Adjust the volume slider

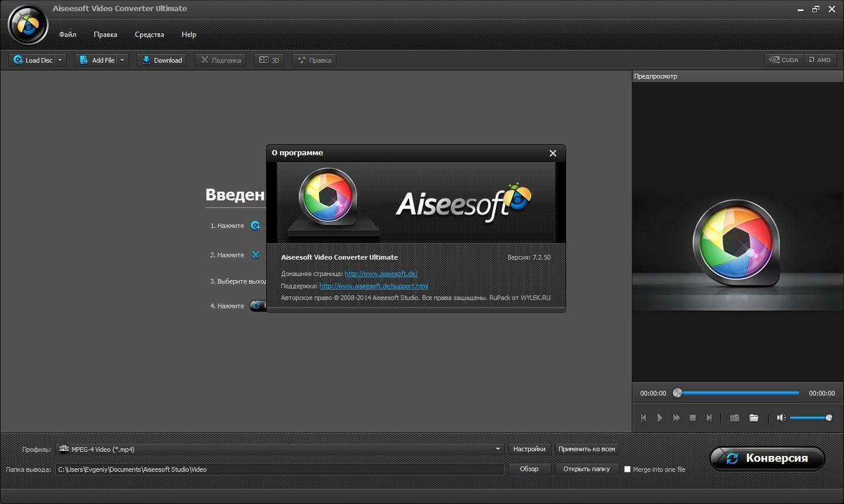[810, 418]
